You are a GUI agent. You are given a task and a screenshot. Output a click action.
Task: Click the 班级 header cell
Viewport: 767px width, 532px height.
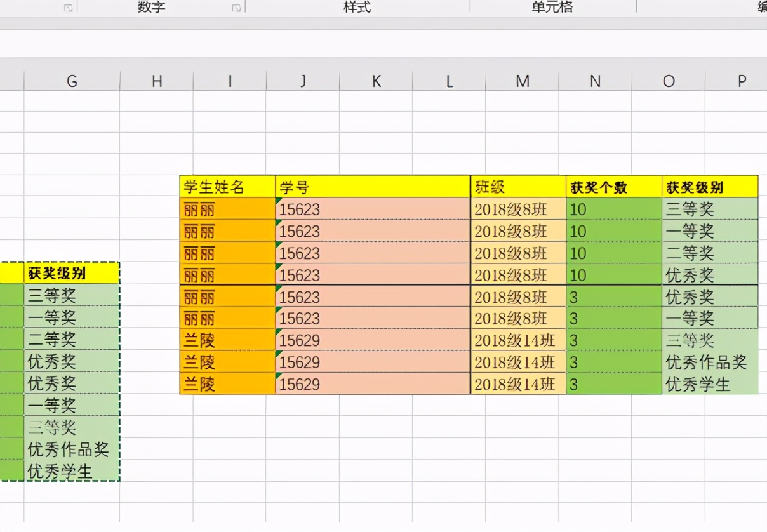(x=518, y=187)
